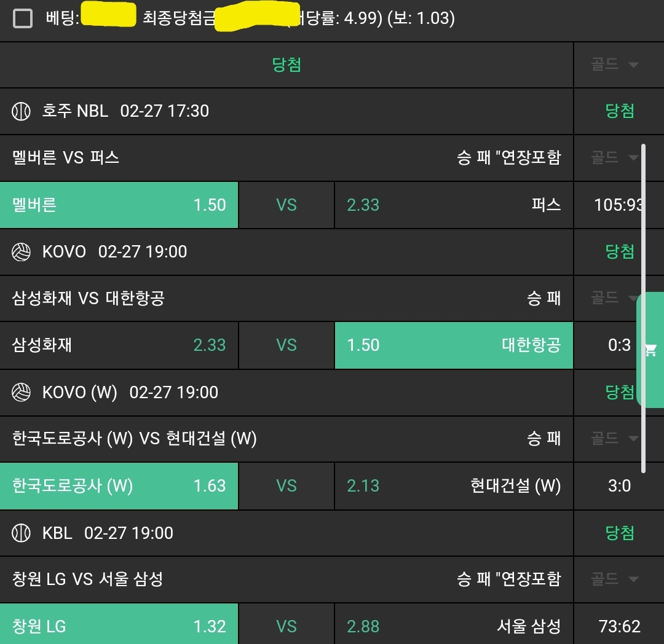Image resolution: width=664 pixels, height=644 pixels.
Task: Click the vertical scrollbar on right edge
Action: coord(643,307)
